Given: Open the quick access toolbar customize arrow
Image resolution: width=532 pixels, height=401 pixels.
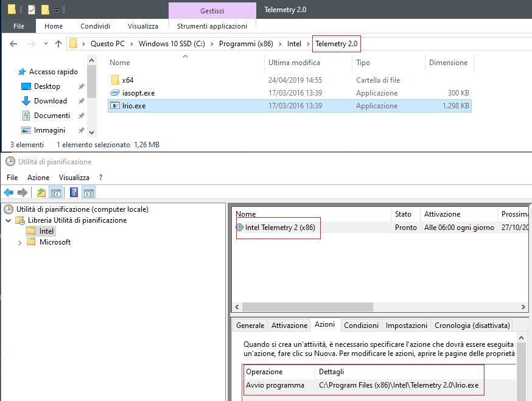Looking at the screenshot, I should [x=57, y=10].
